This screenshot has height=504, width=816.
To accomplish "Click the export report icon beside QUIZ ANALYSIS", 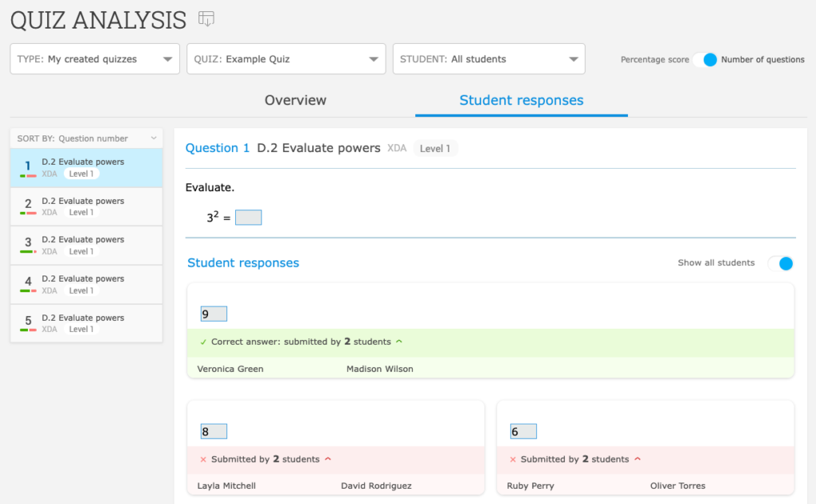I will (206, 19).
